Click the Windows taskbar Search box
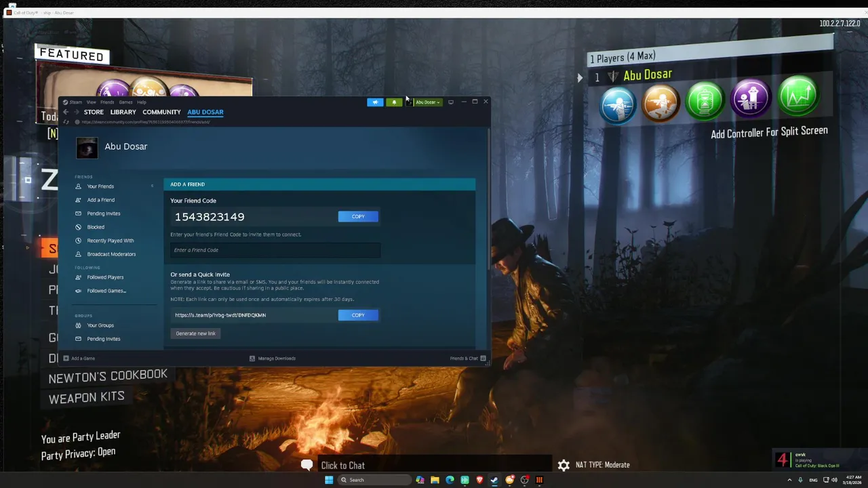 (x=375, y=480)
